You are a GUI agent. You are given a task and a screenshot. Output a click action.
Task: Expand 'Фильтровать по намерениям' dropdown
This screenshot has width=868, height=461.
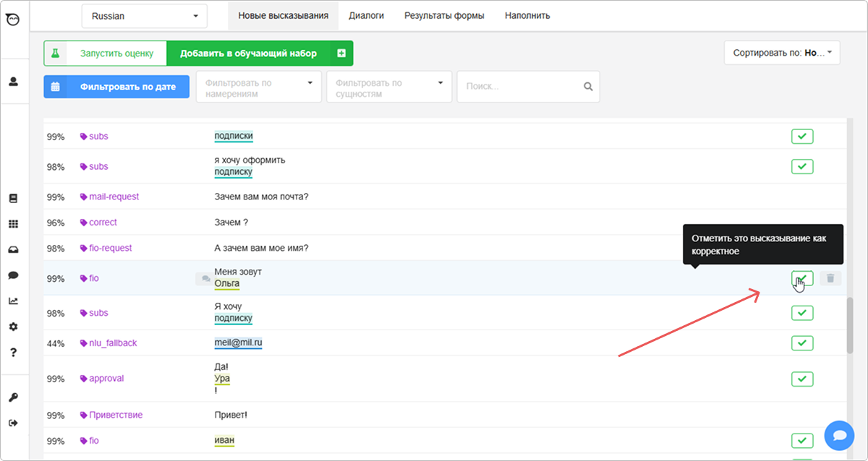(259, 87)
